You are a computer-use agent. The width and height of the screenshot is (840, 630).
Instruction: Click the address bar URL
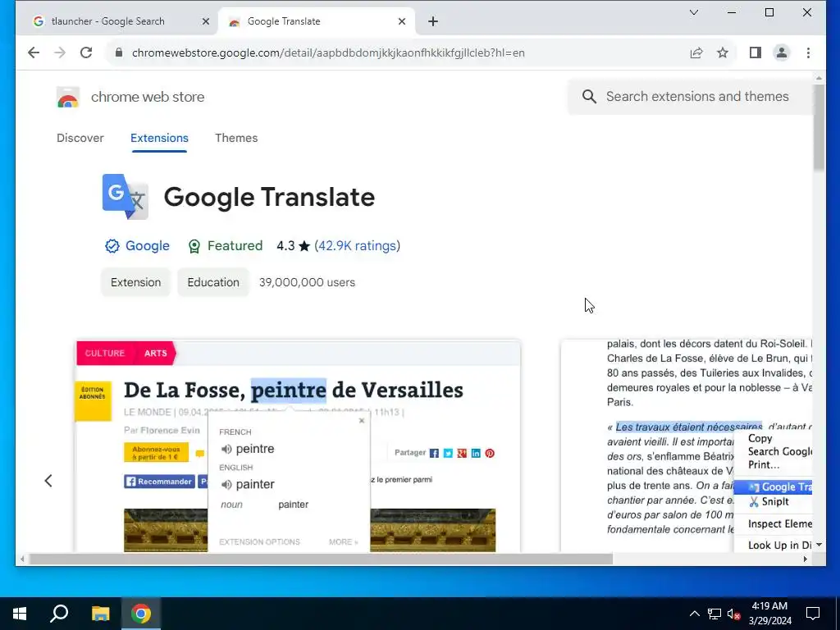coord(328,52)
